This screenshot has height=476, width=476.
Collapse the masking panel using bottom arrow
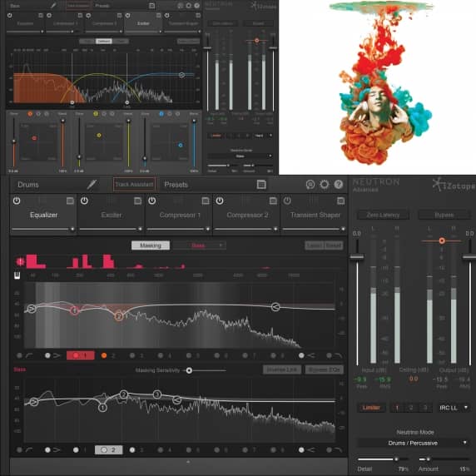tap(188, 462)
